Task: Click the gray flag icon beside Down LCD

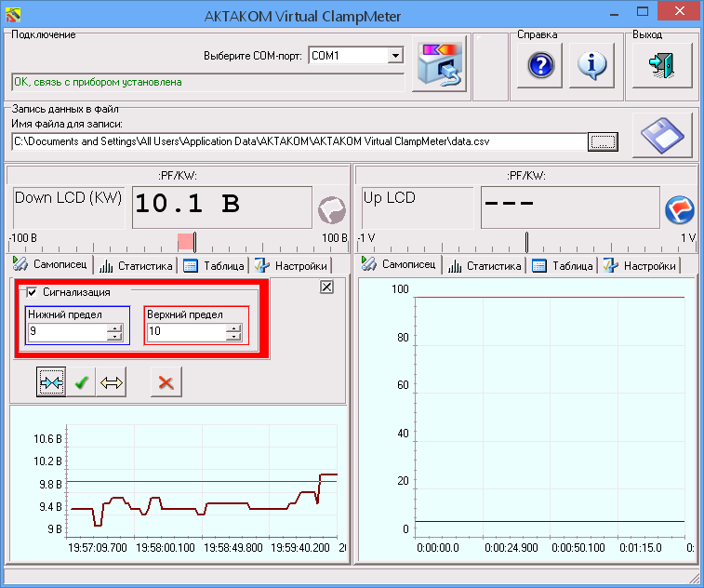Action: pyautogui.click(x=332, y=209)
